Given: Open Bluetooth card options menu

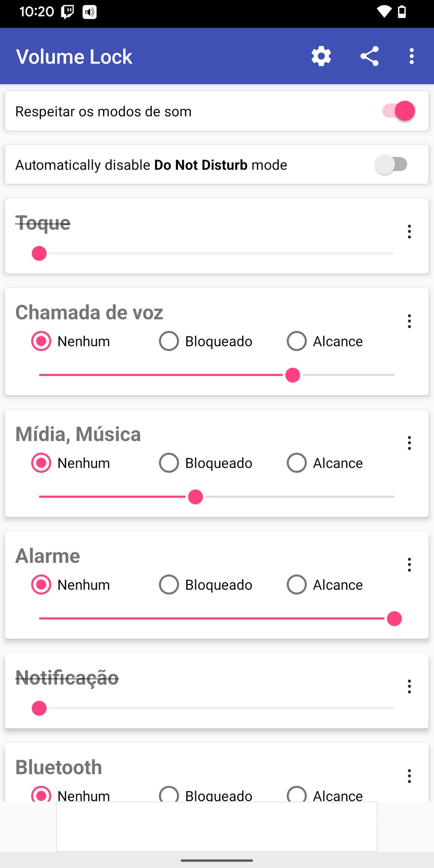Looking at the screenshot, I should click(409, 776).
